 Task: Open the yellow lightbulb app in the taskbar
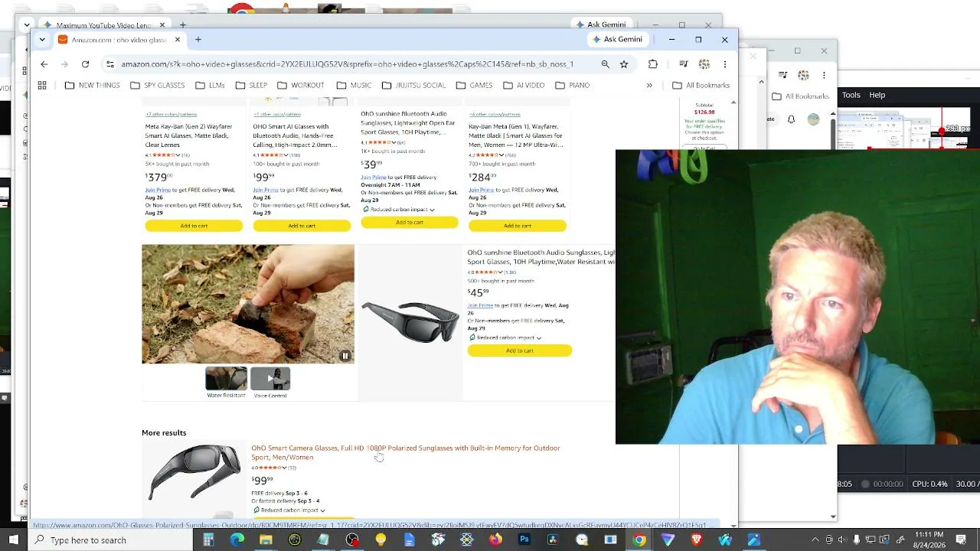click(381, 540)
